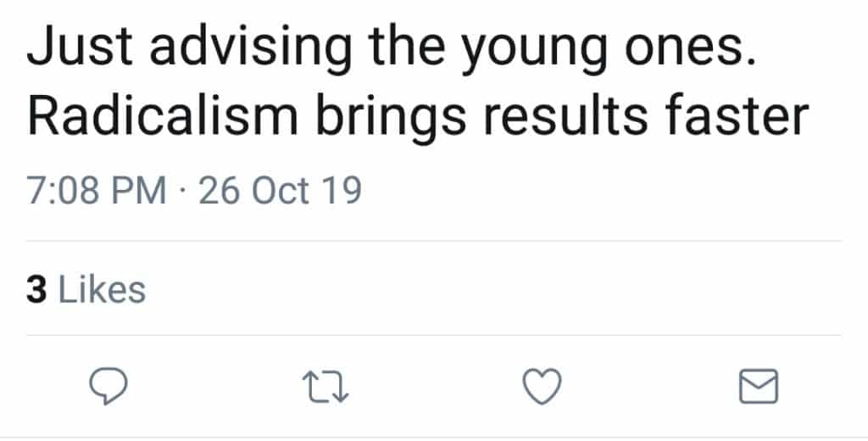Click the bold number 3 in likes count
Screen dimensions: 868x441
click(x=36, y=290)
